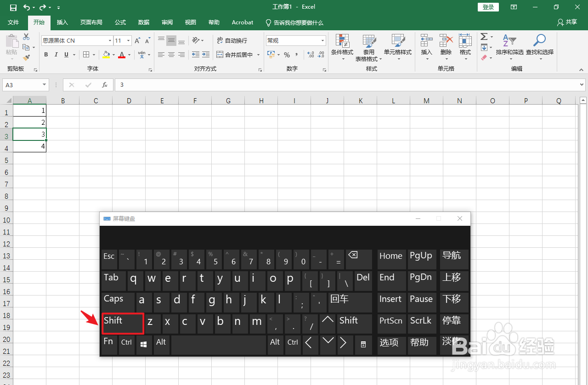
Task: Click the Save icon in quick access toolbar
Action: coord(13,7)
